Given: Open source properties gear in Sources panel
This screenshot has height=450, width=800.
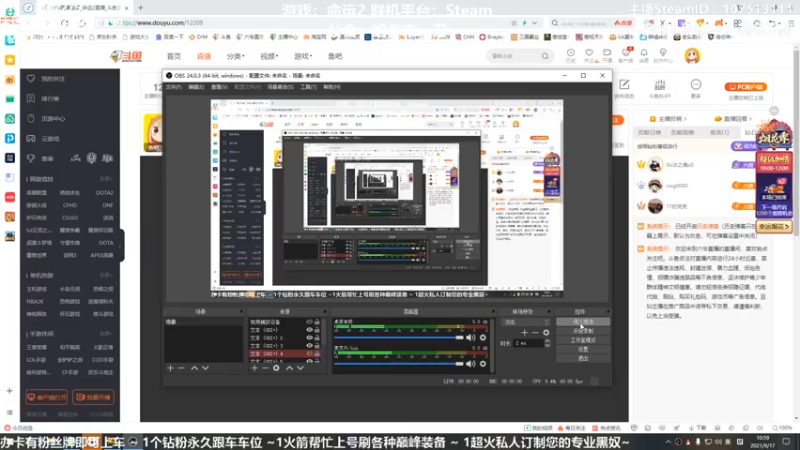Looking at the screenshot, I should [276, 368].
